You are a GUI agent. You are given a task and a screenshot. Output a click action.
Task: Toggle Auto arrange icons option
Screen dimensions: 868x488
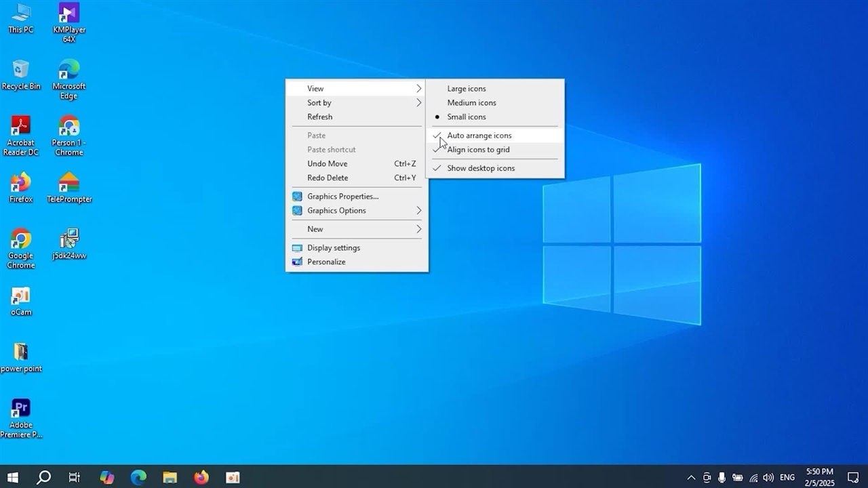pyautogui.click(x=479, y=136)
